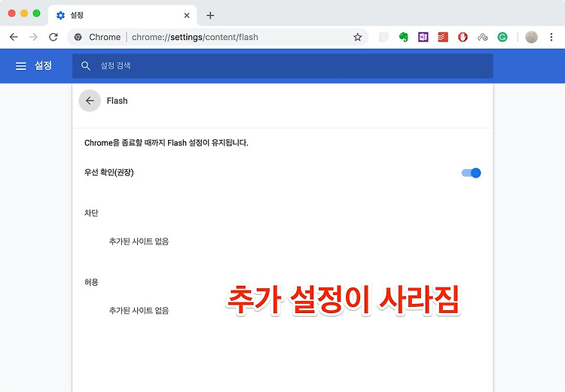Open the Todoist red extension icon
Viewport: 565px width, 392px height.
point(443,37)
